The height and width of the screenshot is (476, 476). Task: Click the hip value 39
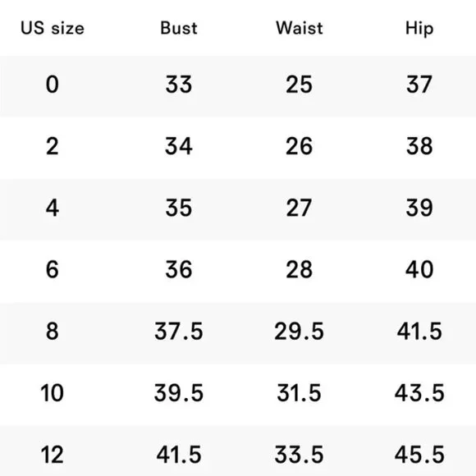(x=419, y=208)
